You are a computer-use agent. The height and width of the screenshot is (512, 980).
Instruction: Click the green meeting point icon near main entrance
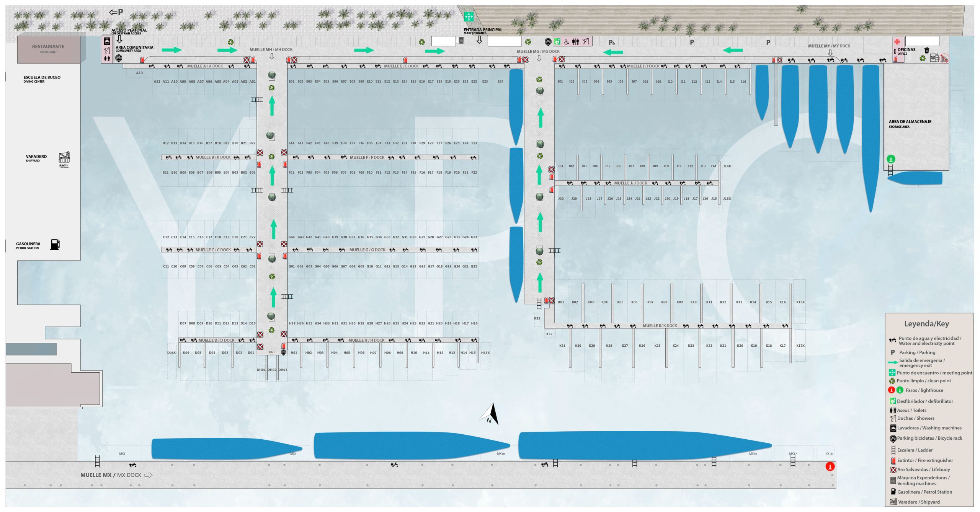pyautogui.click(x=469, y=16)
